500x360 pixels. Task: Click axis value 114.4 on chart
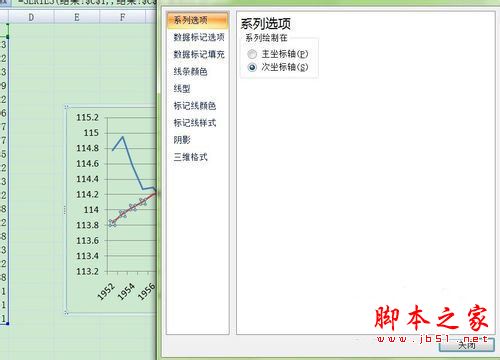pos(87,179)
